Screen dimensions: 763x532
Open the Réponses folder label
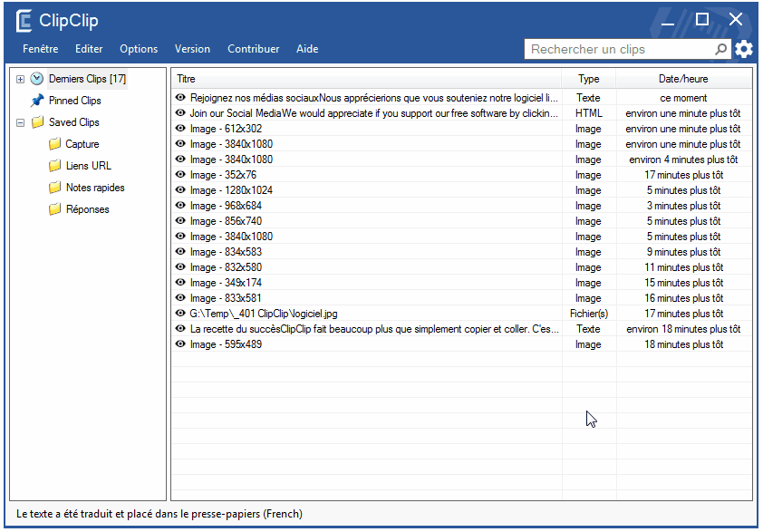tap(88, 209)
